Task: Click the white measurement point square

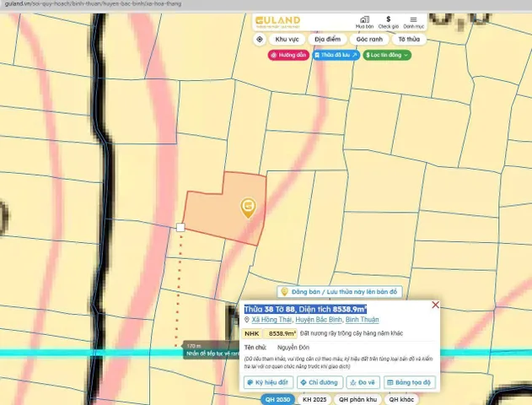Action: click(x=180, y=228)
